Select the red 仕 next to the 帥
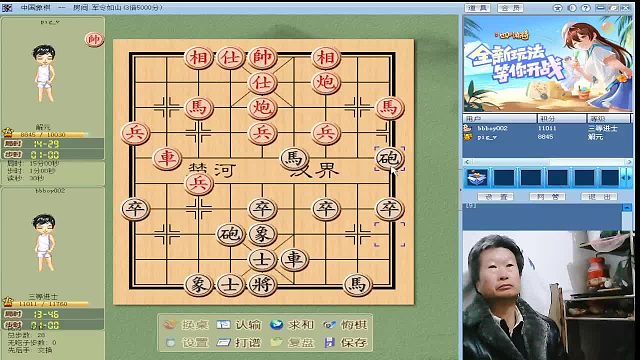 (230, 57)
